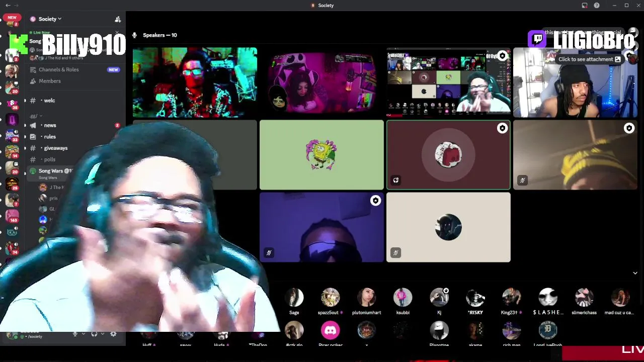Toggle microphone mute in user panel

[75, 334]
